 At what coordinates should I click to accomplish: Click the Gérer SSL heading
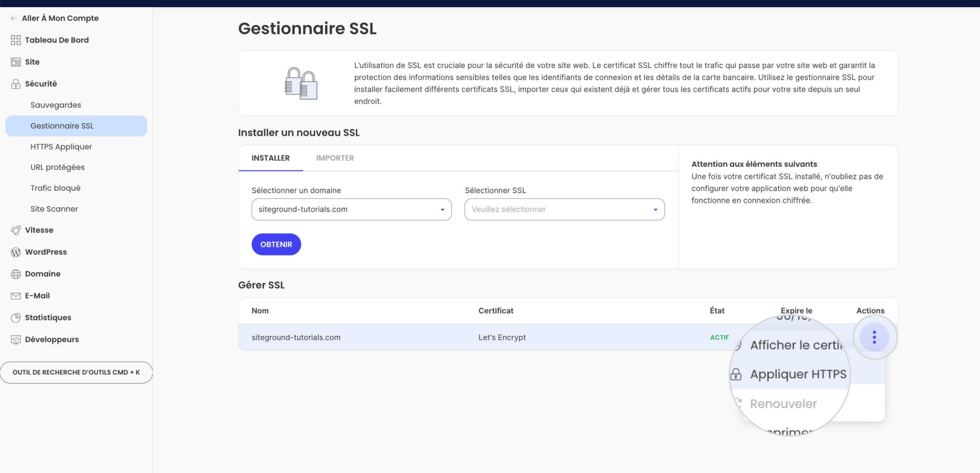pos(261,285)
